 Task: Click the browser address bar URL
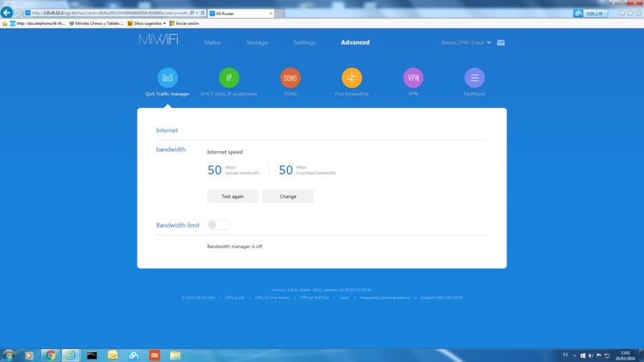tap(110, 13)
